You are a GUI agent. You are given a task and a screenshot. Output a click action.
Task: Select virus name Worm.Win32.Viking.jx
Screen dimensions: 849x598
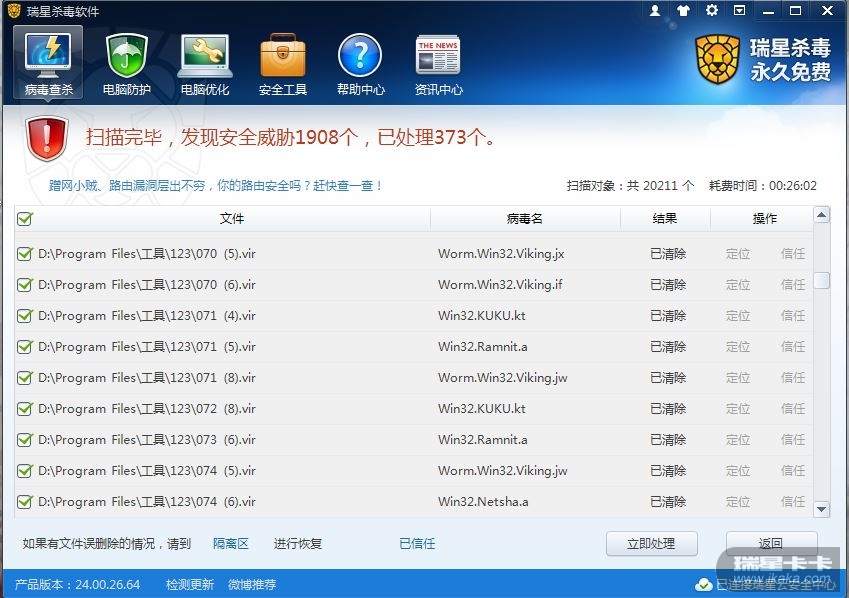(501, 254)
